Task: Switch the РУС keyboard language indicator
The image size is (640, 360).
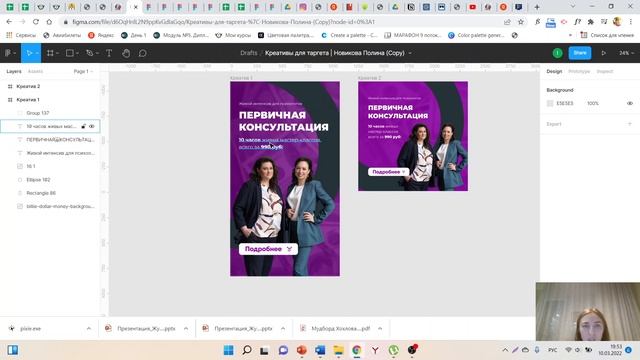Action: coord(552,350)
